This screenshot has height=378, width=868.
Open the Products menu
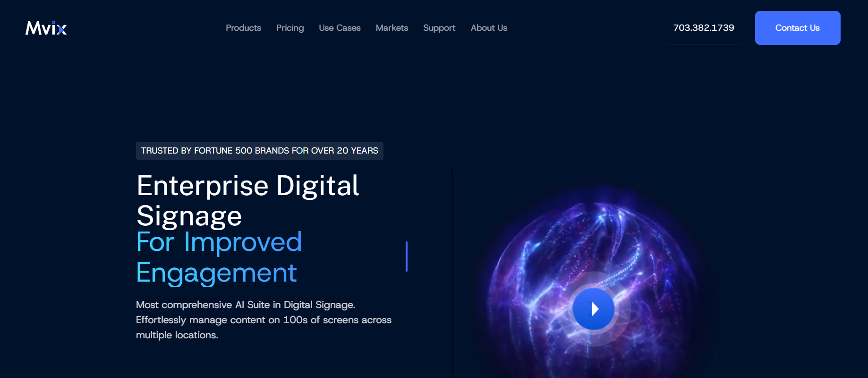point(243,28)
